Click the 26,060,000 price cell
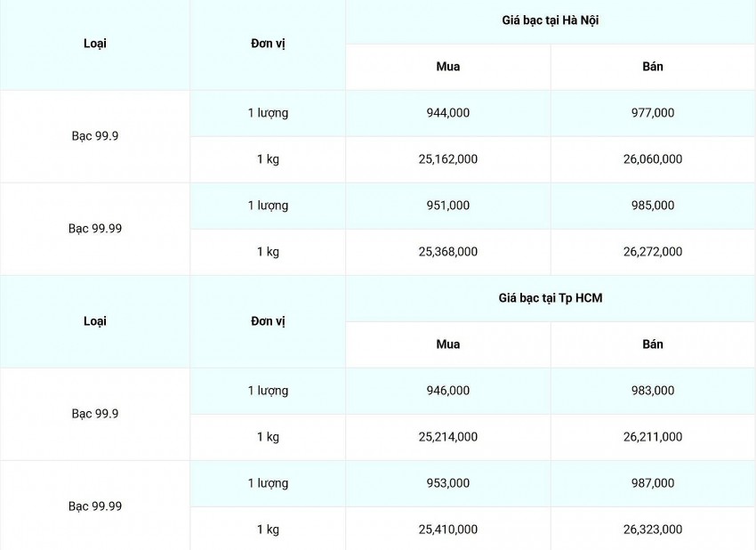Image resolution: width=756 pixels, height=550 pixels. click(653, 159)
